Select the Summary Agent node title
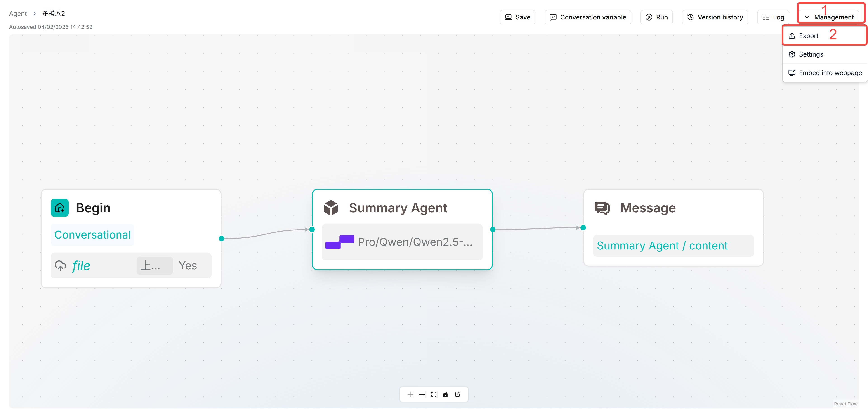Image resolution: width=868 pixels, height=412 pixels. click(398, 208)
